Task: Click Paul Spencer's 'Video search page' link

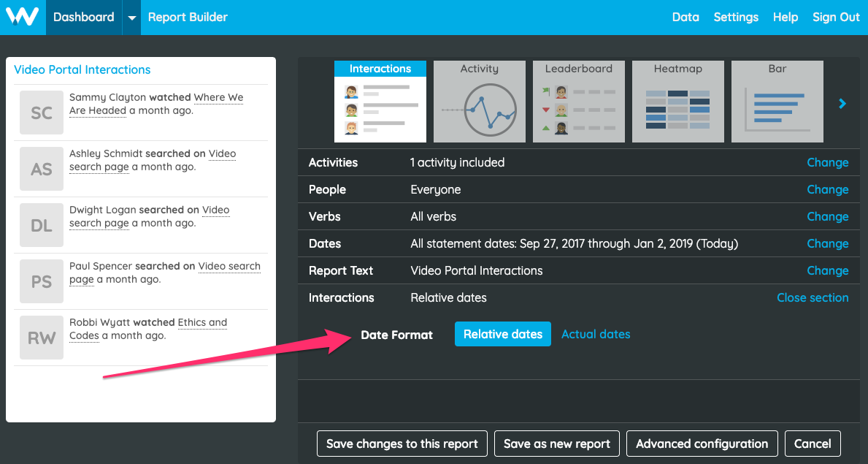Action: 229,266
